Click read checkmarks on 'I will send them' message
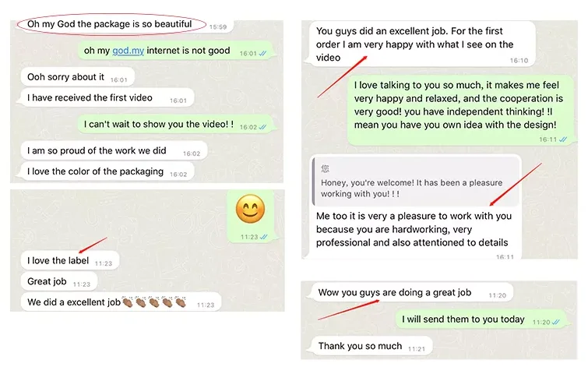 pos(556,323)
